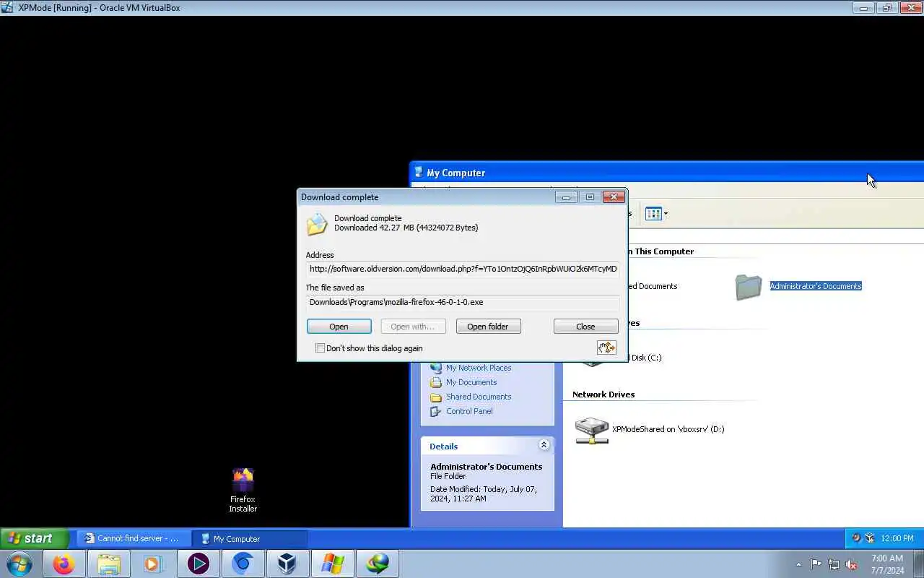This screenshot has height=578, width=924.
Task: Open File Explorer from the taskbar
Action: click(x=108, y=564)
